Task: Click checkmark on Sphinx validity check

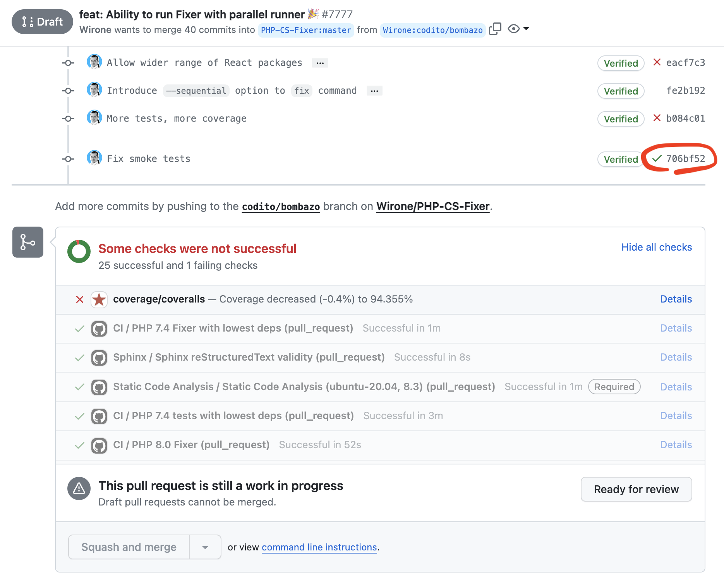Action: coord(80,358)
